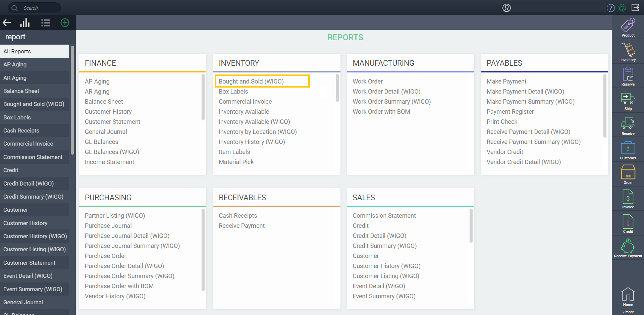Open the list view icon

click(46, 23)
